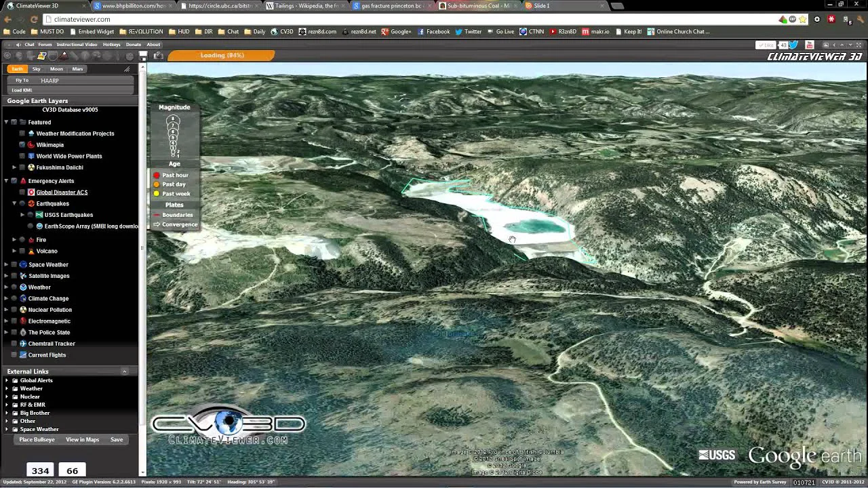Screen dimensions: 868x488
Task: Expand the Fukushima Daiichi tree item
Action: coord(14,167)
